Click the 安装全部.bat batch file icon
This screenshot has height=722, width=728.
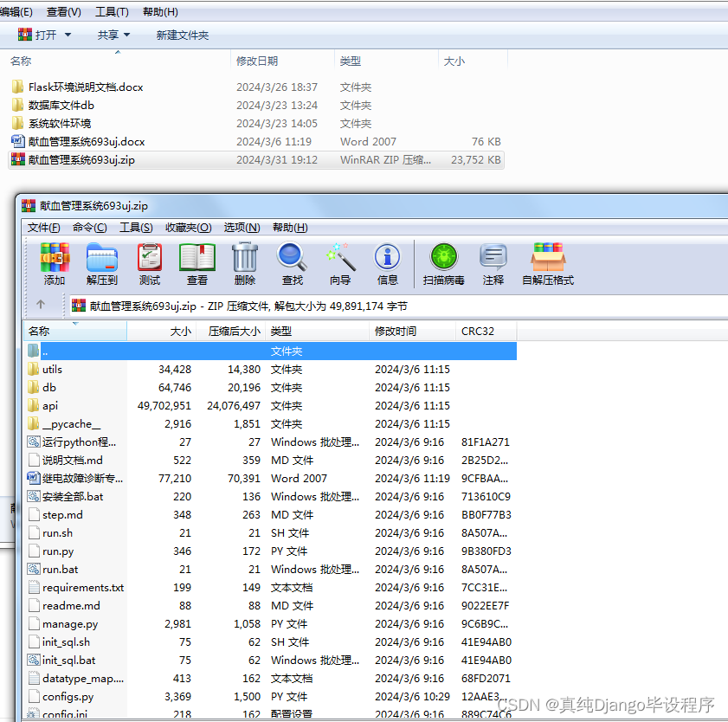(x=34, y=497)
